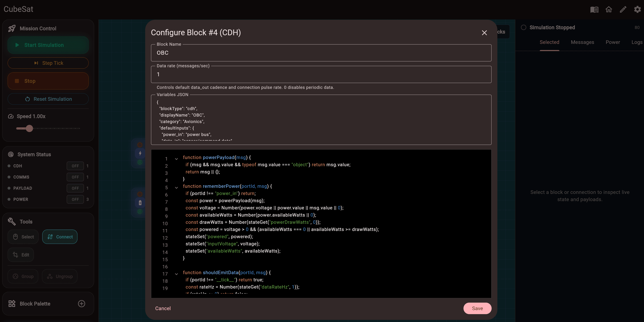The width and height of the screenshot is (644, 322).
Task: Click the speedometer icon next to Speed
Action: click(x=11, y=116)
